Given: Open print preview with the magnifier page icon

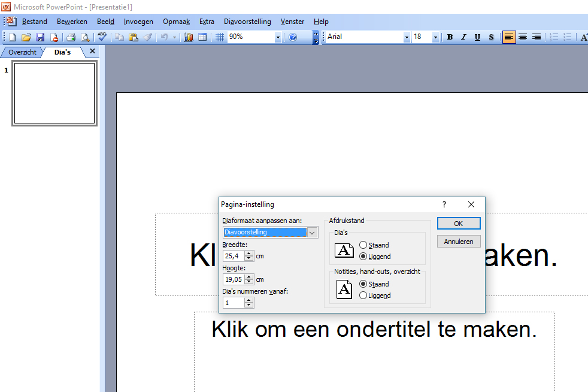Looking at the screenshot, I should click(x=85, y=37).
